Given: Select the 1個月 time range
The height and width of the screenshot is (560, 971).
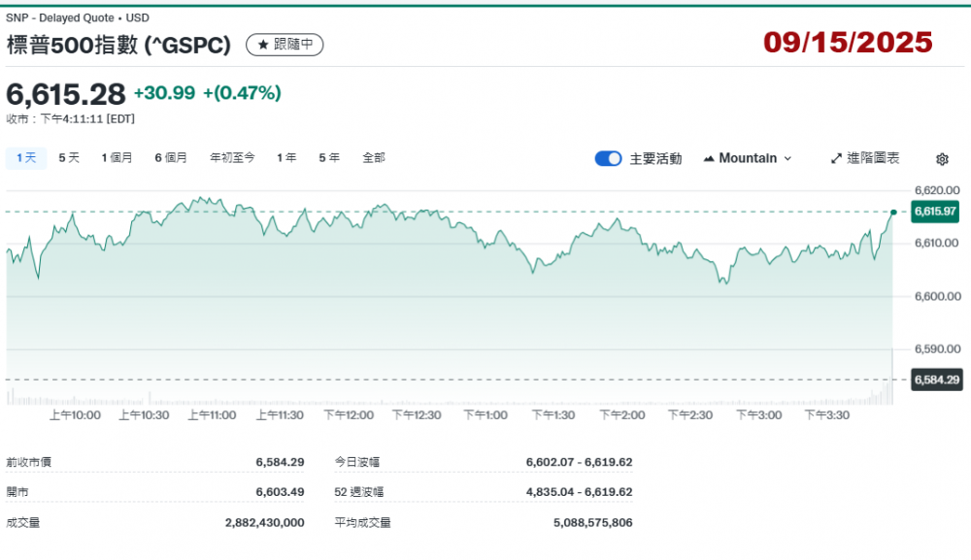Looking at the screenshot, I should pos(117,157).
